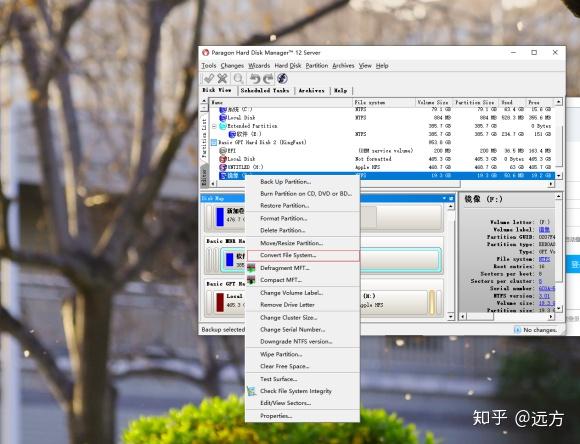This screenshot has width=580, height=444.
Task: Select the Disk View tab
Action: tap(217, 90)
